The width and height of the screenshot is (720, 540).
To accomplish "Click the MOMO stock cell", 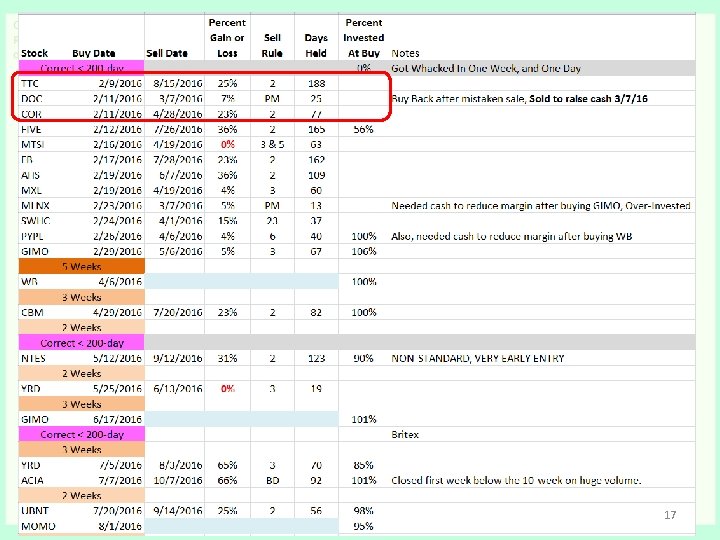I will (x=38, y=526).
